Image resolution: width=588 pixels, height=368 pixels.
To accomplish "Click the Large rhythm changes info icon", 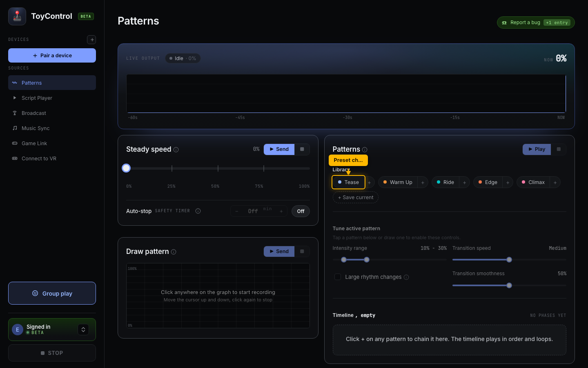I will pyautogui.click(x=406, y=277).
